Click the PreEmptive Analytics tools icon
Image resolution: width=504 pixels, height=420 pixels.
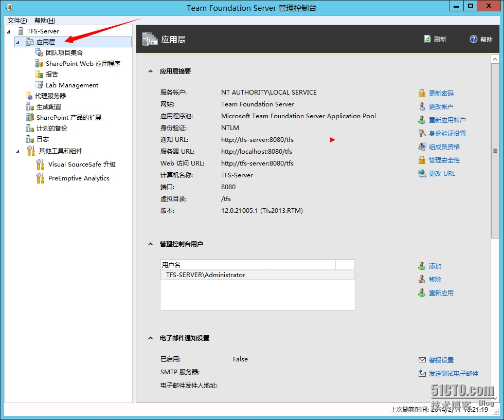(x=40, y=178)
